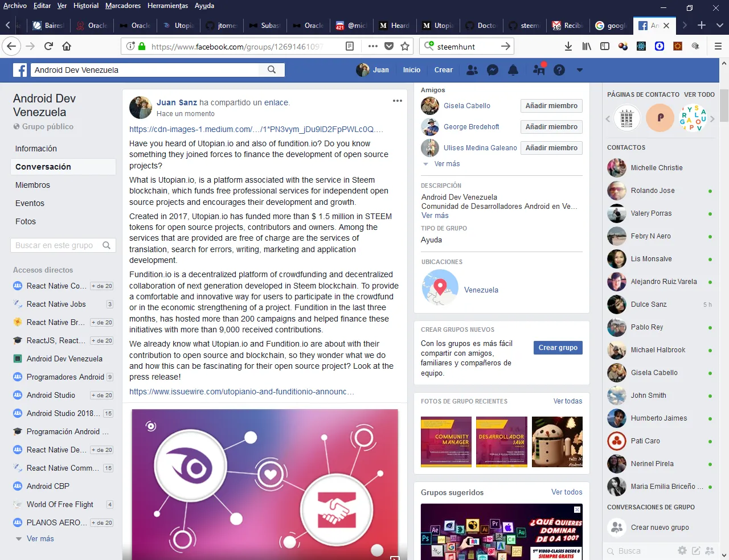Open the account menu arrow in header
This screenshot has width=729, height=560.
point(580,70)
